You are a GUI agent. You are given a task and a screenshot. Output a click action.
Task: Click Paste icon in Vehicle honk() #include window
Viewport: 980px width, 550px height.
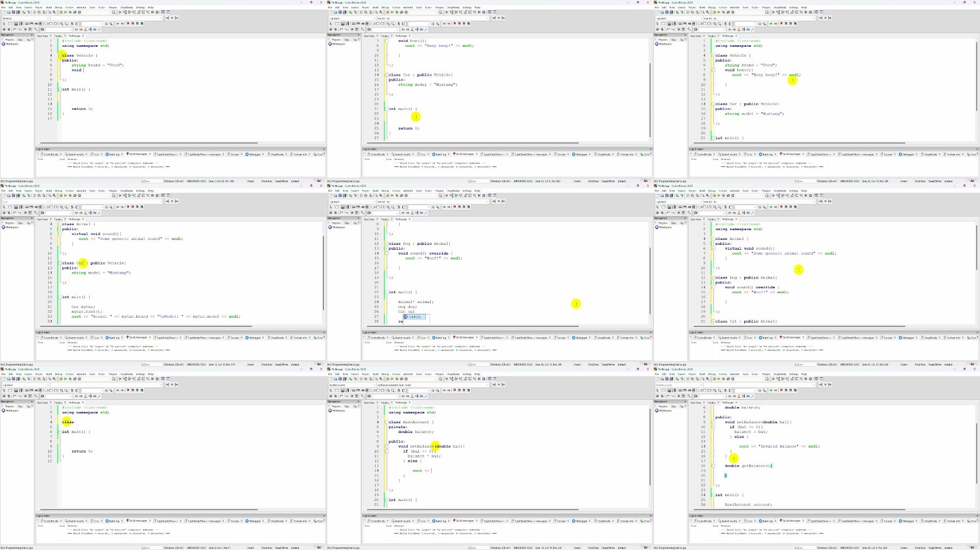[x=697, y=12]
